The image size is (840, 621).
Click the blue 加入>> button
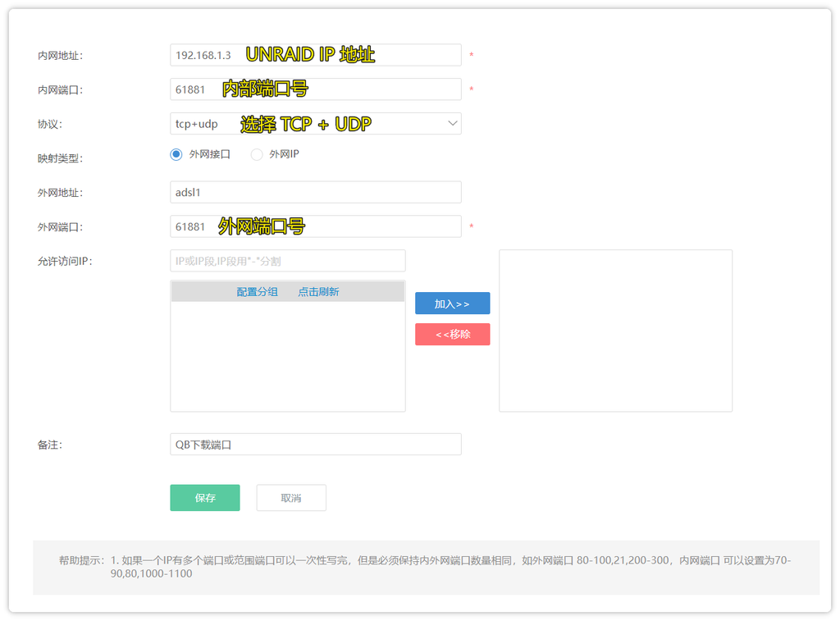click(x=452, y=304)
